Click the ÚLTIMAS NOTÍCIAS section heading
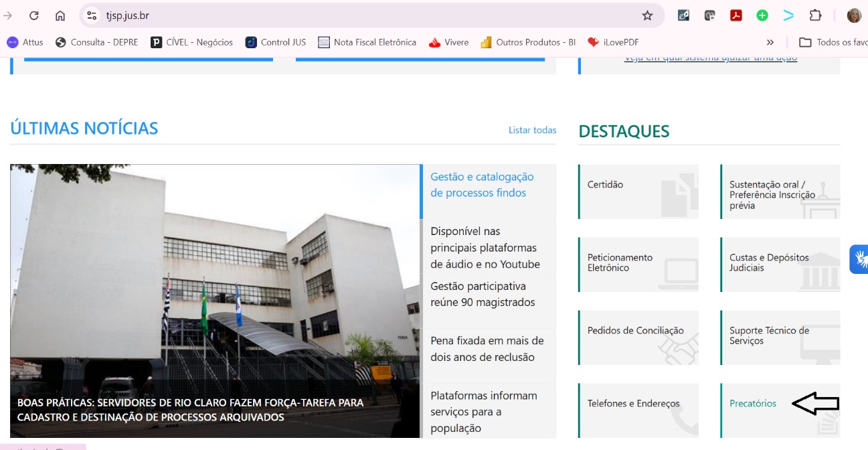This screenshot has width=868, height=450. point(84,128)
